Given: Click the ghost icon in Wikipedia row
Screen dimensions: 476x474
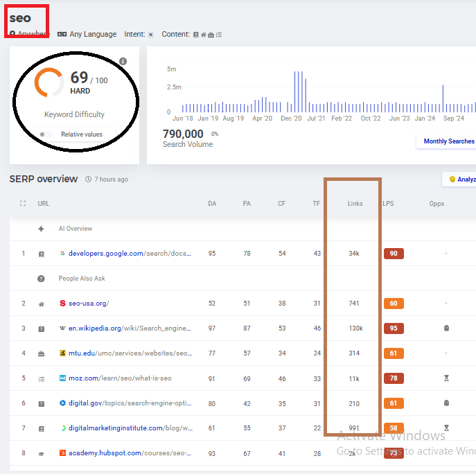Looking at the screenshot, I should pyautogui.click(x=446, y=328).
